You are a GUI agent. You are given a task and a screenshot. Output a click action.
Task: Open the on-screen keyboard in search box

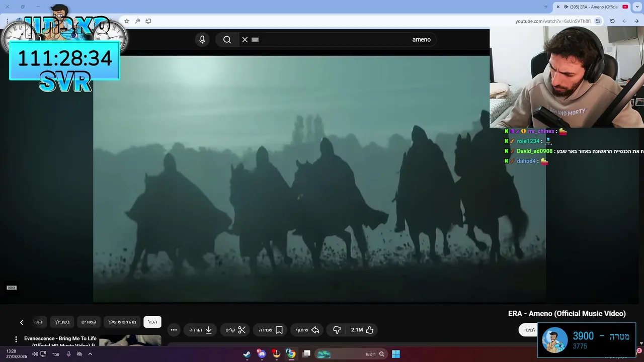point(255,40)
